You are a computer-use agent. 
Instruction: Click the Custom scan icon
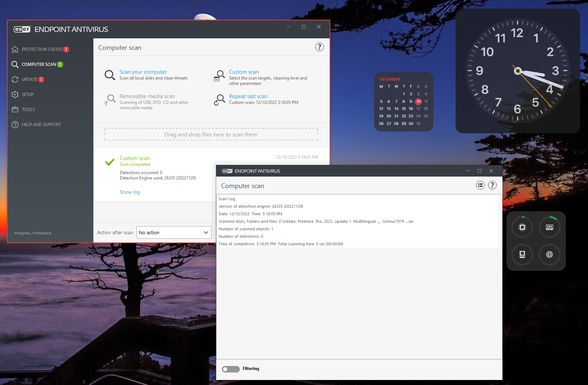tap(219, 76)
